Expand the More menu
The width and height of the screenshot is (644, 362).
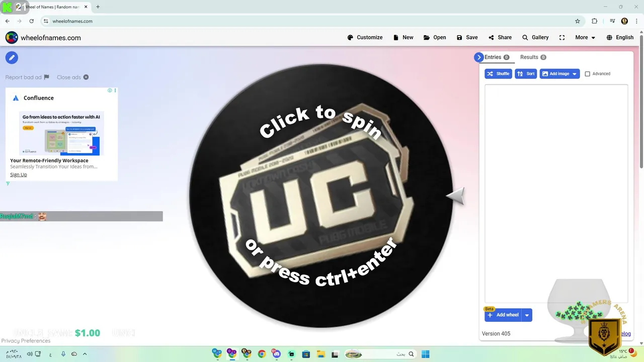pyautogui.click(x=585, y=37)
